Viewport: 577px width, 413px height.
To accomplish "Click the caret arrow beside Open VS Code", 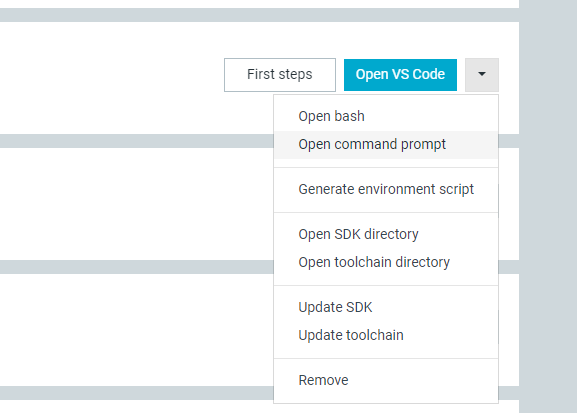I will pos(482,75).
